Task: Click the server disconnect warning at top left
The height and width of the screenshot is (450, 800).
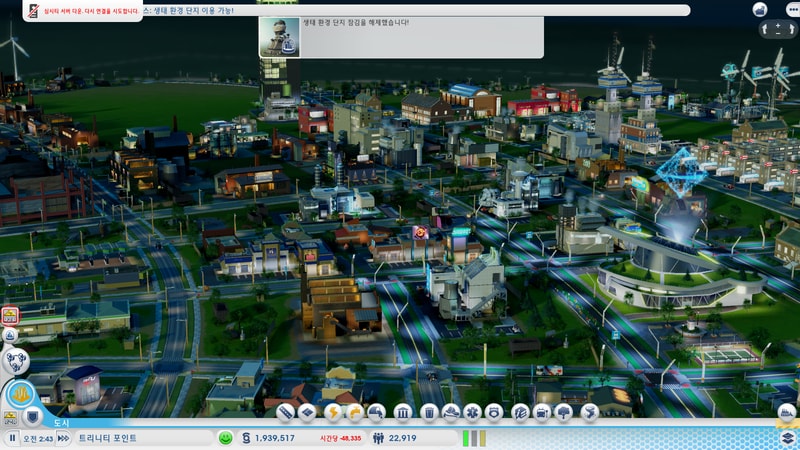Action: (x=83, y=11)
